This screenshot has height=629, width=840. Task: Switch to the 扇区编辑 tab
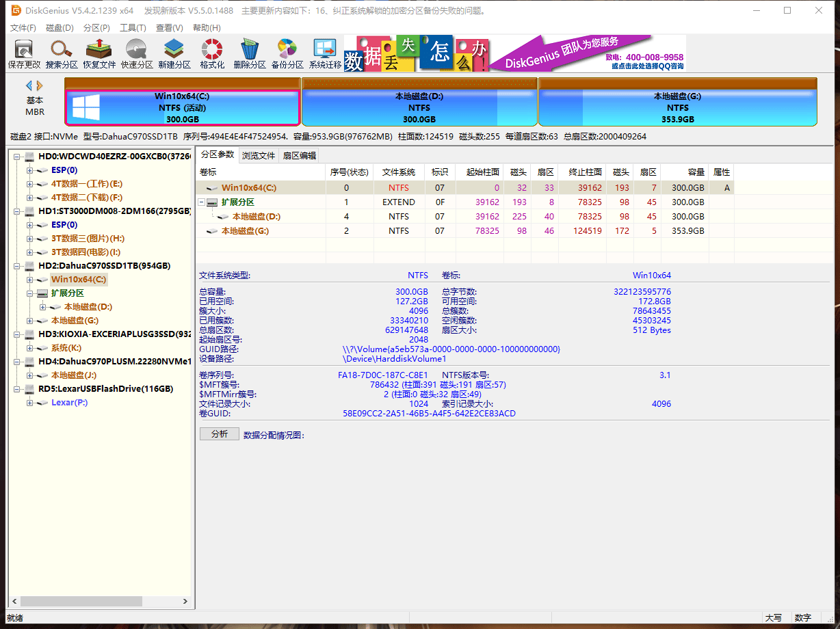tap(300, 156)
